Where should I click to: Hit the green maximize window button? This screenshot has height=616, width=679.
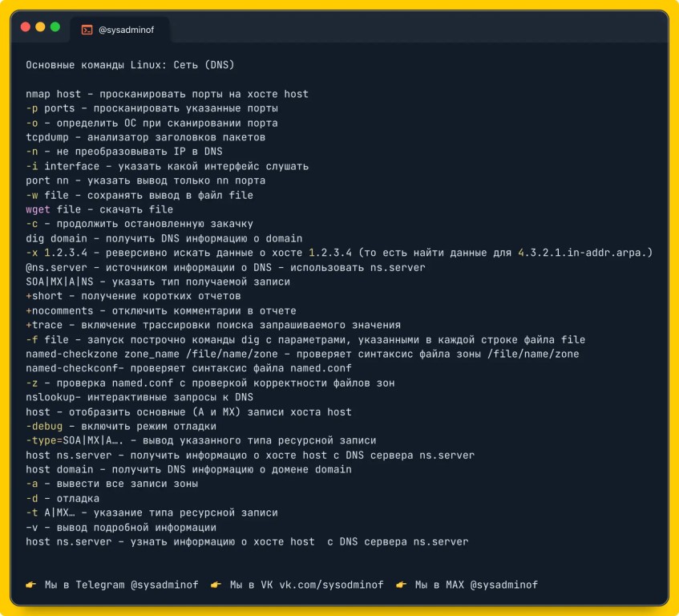point(55,26)
